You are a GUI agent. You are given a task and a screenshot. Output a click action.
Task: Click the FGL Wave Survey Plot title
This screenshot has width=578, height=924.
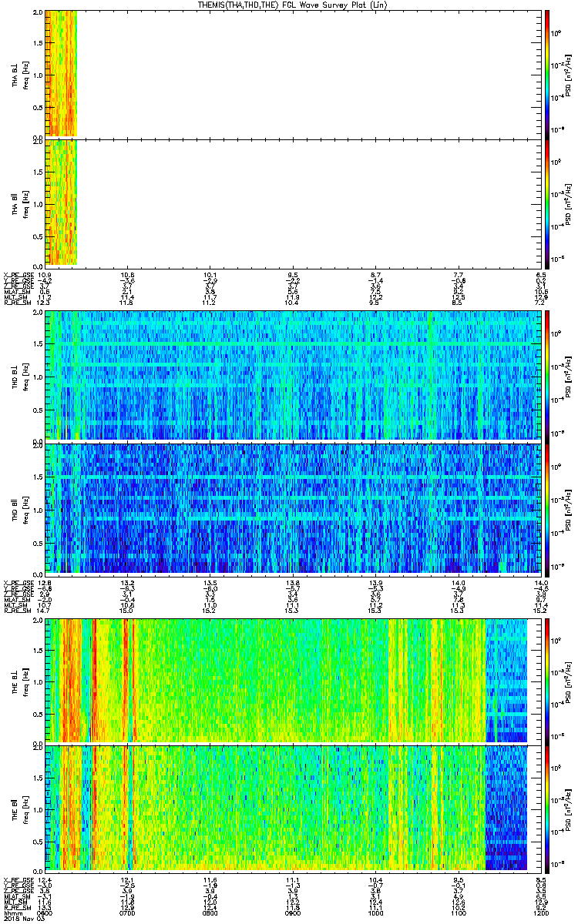coord(291,5)
